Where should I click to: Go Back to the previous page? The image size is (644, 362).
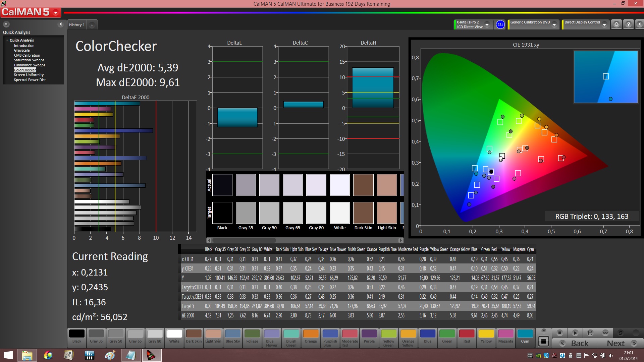pos(575,343)
